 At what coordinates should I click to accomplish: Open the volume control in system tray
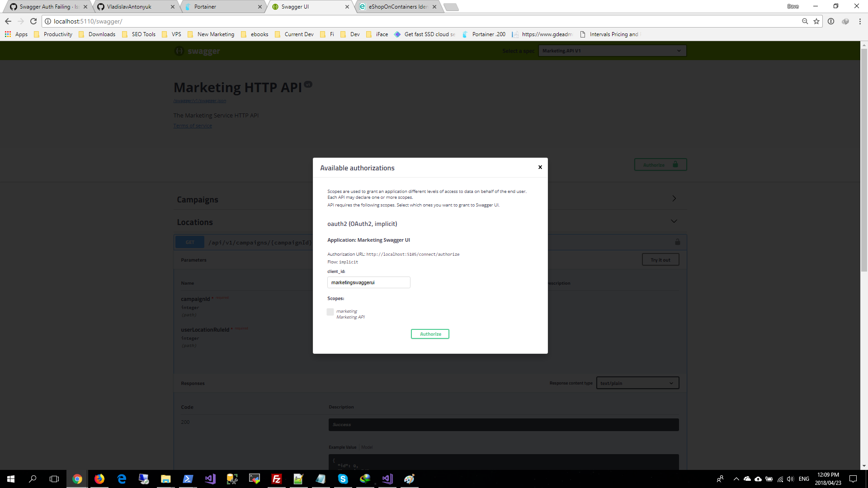click(x=790, y=479)
